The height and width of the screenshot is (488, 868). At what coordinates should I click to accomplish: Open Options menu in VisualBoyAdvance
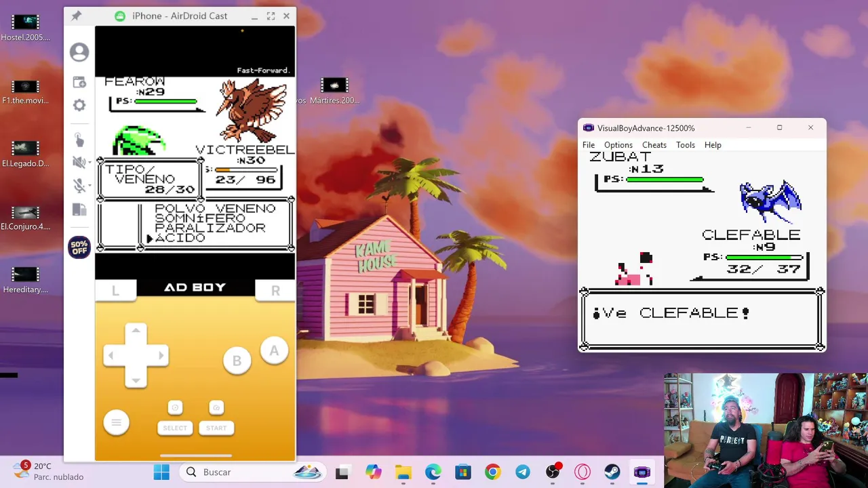618,145
